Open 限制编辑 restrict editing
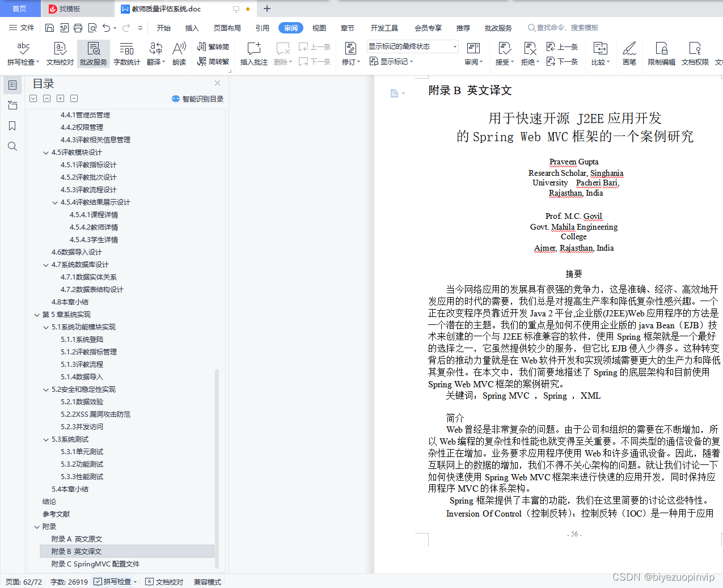The image size is (723, 588). click(662, 54)
